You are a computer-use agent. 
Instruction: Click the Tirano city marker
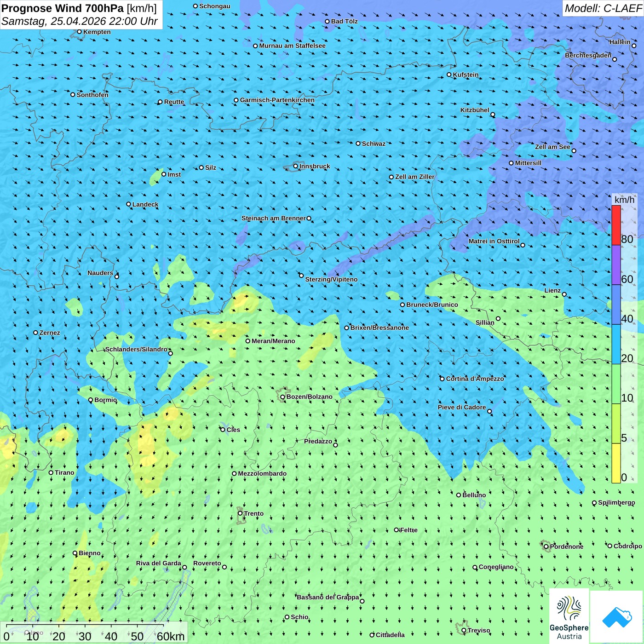coord(51,472)
